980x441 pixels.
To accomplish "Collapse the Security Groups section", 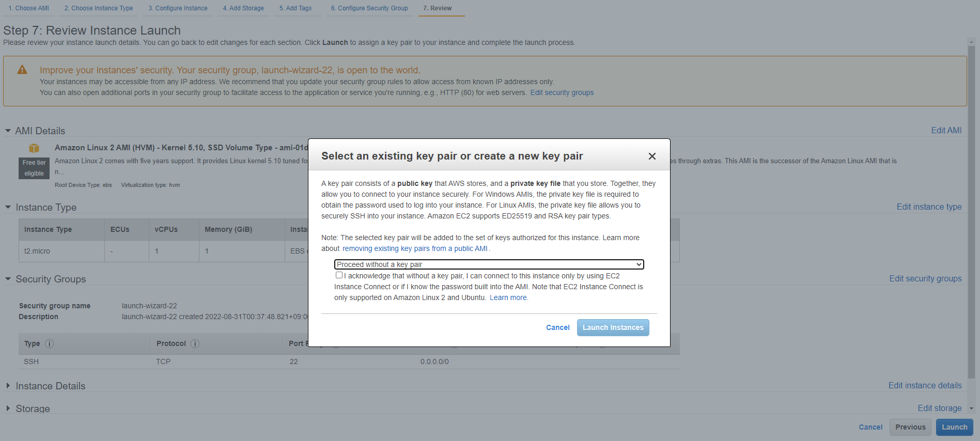I will (8, 279).
